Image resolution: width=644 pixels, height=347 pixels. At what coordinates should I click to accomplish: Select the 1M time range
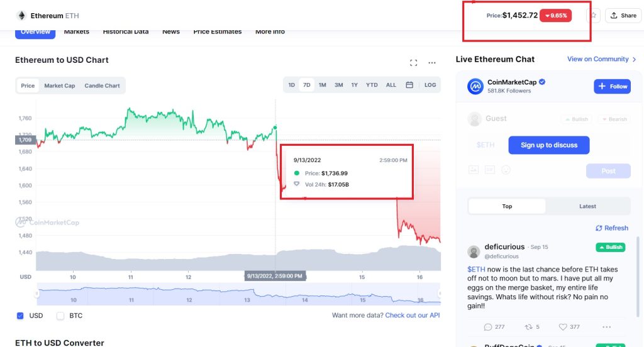click(x=323, y=85)
